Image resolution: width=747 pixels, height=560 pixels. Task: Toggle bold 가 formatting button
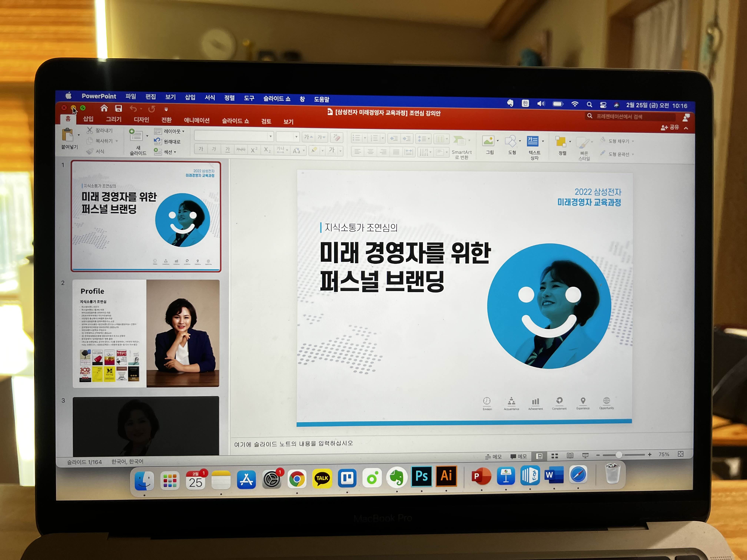tap(201, 149)
